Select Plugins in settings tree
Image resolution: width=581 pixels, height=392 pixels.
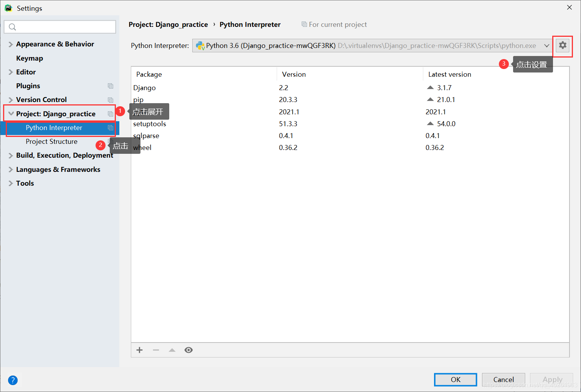coord(28,86)
